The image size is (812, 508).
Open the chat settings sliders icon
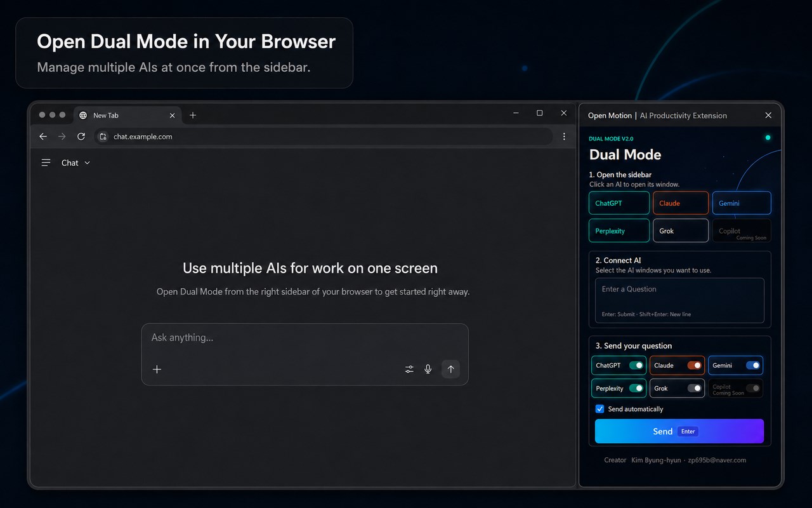coord(409,369)
